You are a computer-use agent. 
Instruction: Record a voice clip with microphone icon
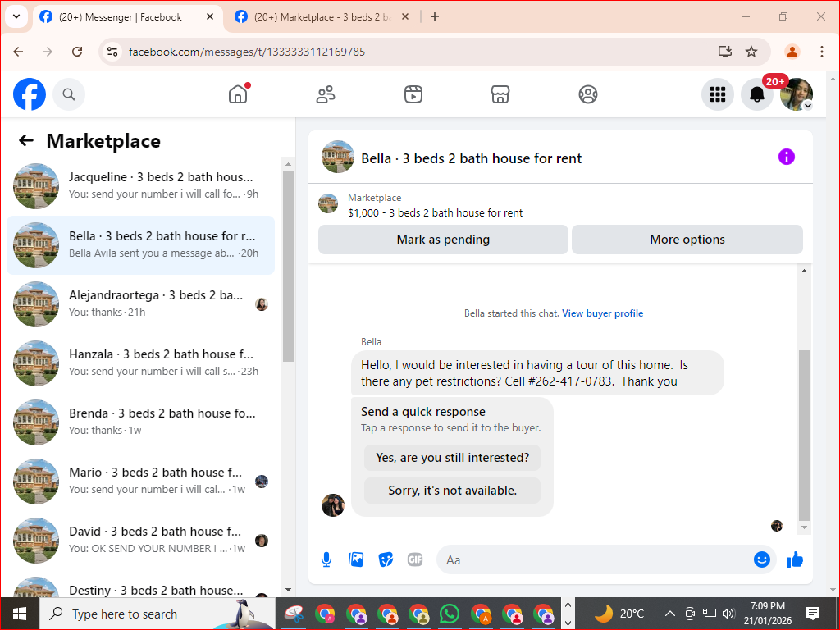tap(326, 559)
